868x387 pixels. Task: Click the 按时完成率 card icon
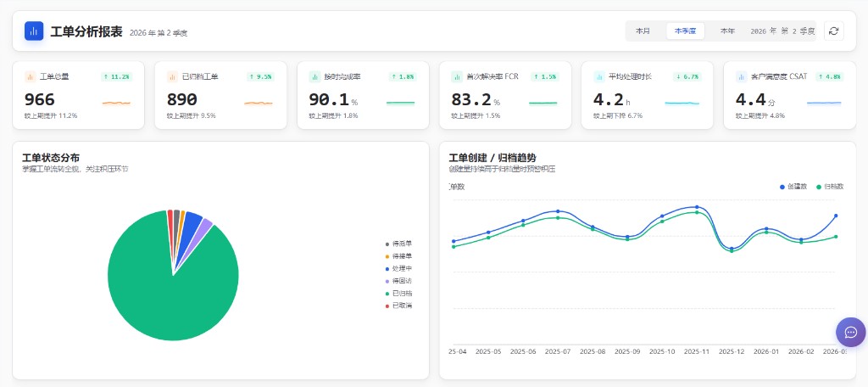314,76
